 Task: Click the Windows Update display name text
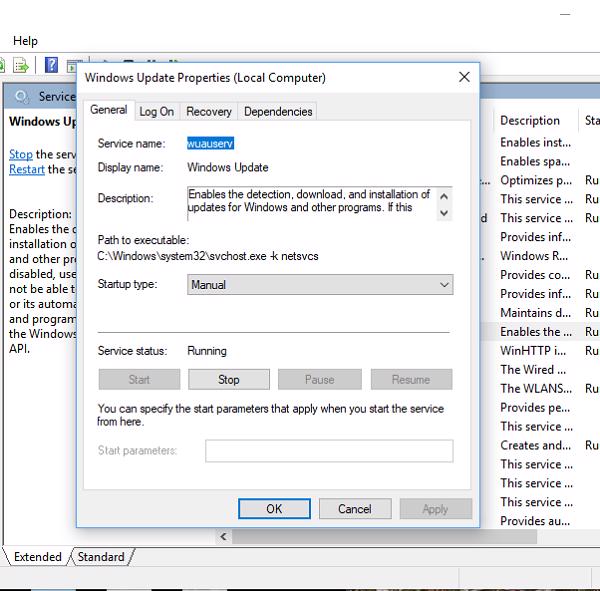228,167
